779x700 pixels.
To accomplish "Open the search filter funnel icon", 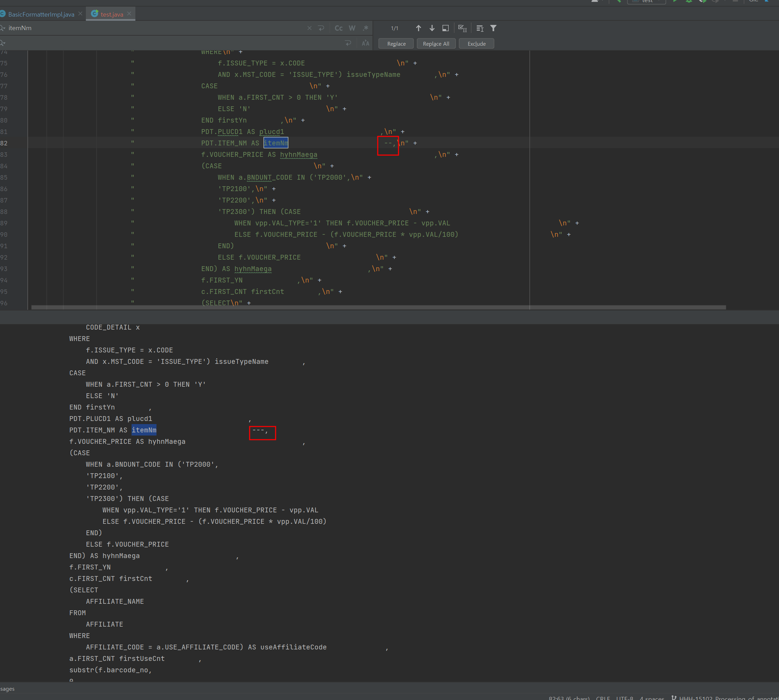I will 493,28.
